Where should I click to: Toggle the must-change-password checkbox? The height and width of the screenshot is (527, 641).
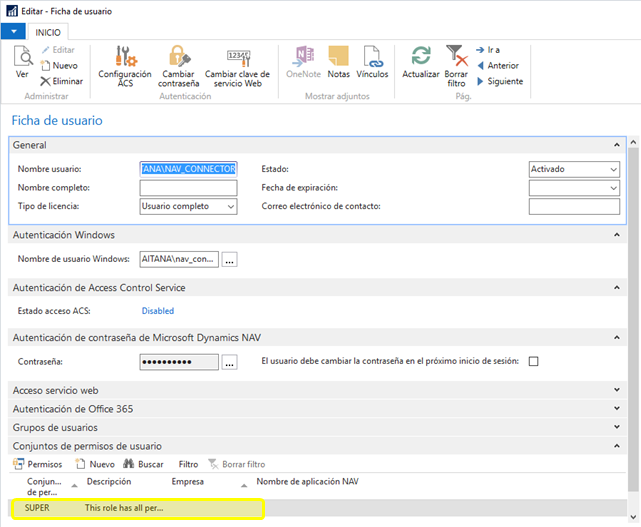point(533,361)
